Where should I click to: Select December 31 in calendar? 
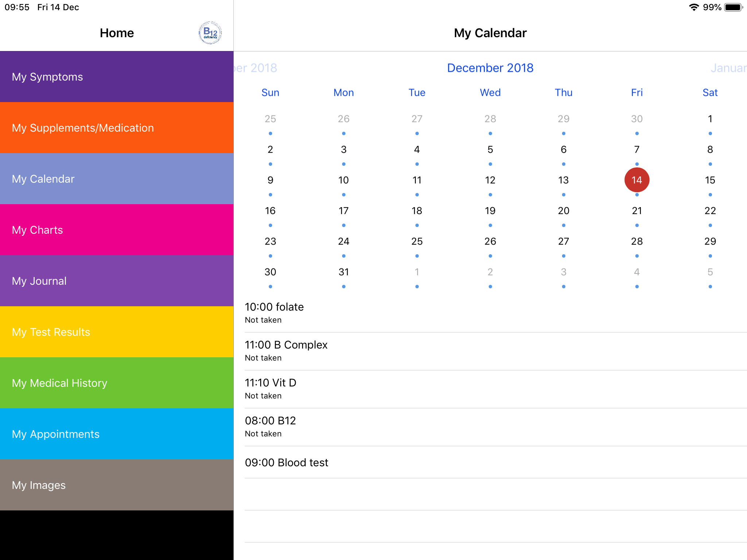click(344, 272)
